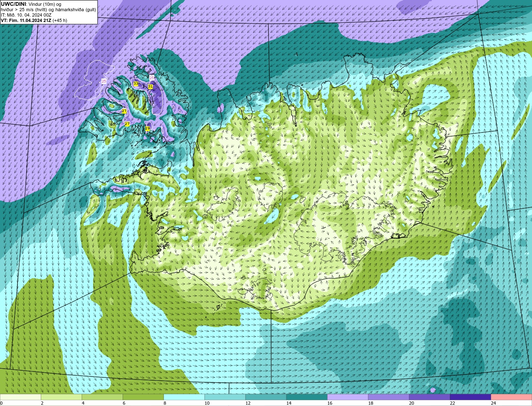This screenshot has width=532, height=406.
Task: Click the '(+45 h)' forecast offset text
Action: coord(60,20)
